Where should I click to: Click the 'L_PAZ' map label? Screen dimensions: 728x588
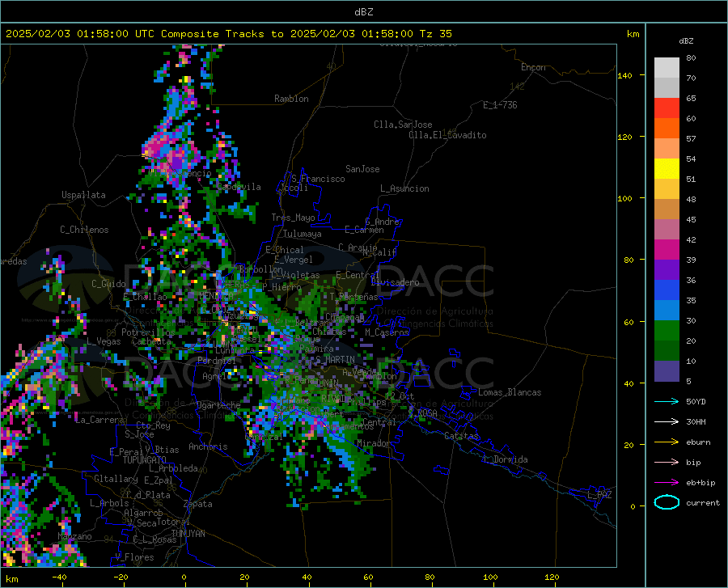tap(599, 495)
